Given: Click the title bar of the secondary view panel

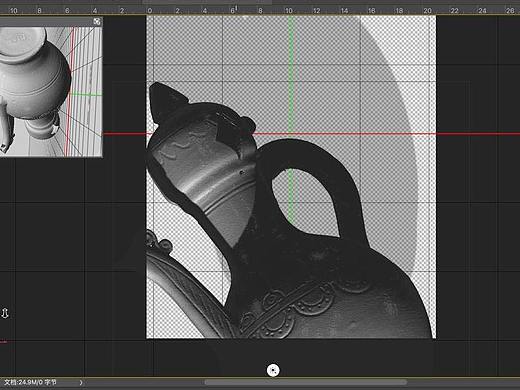Looking at the screenshot, I should [51, 22].
